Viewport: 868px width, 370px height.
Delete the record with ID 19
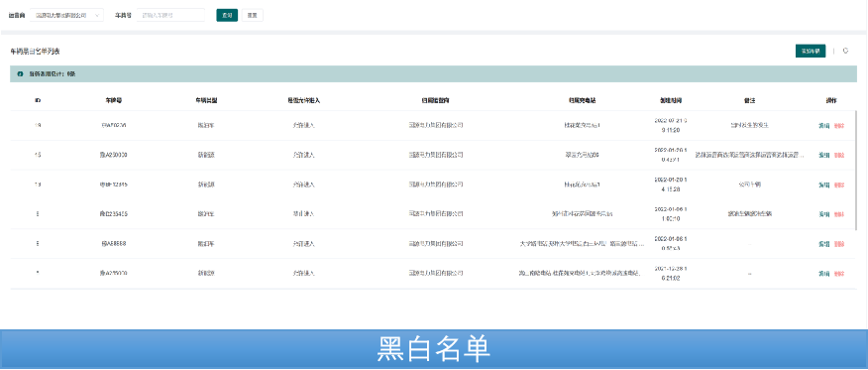(839, 125)
